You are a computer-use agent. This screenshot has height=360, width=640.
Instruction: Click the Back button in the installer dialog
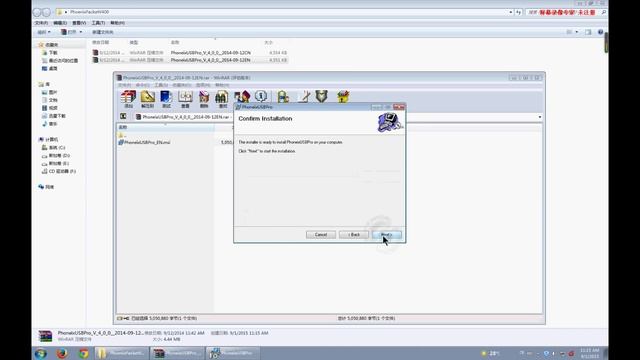(354, 235)
